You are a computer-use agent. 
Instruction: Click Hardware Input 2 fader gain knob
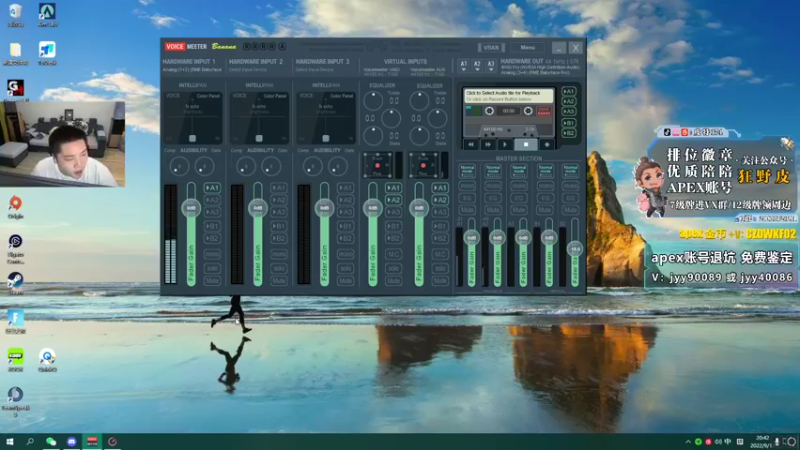[258, 208]
